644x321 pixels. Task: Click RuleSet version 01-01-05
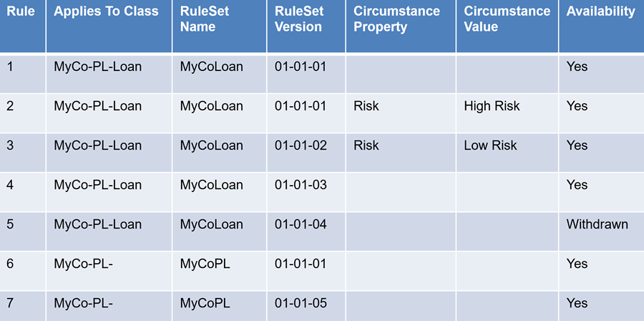click(x=300, y=303)
